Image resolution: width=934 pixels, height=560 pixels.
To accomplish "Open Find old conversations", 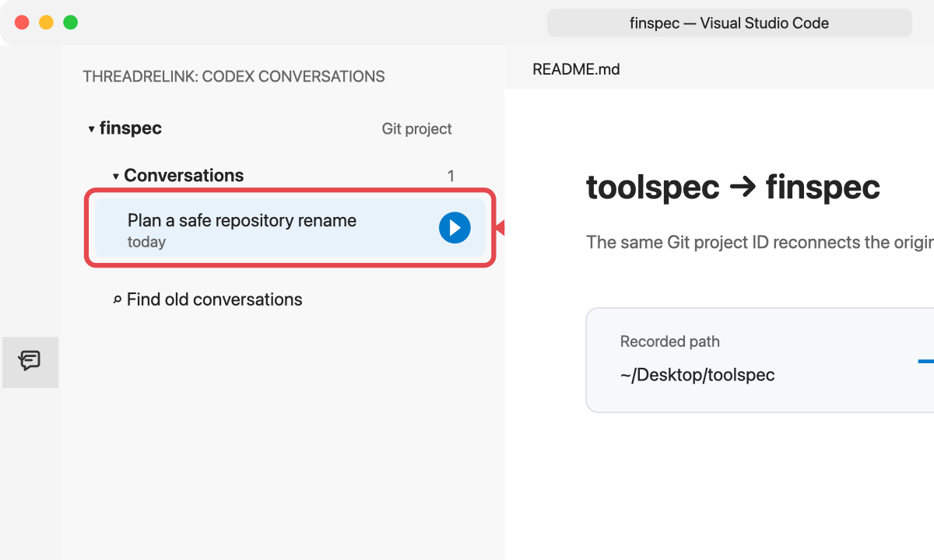I will pos(214,299).
